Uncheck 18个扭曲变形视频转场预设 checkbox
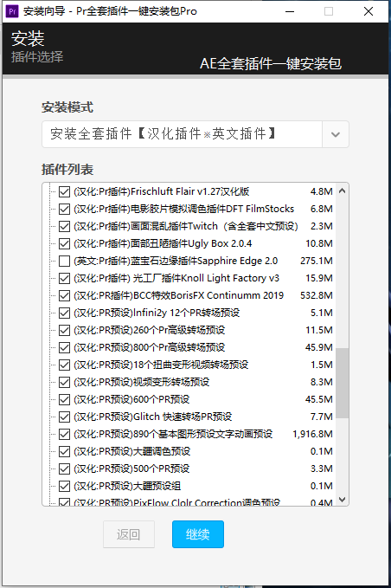Screen dimensions: 391x588 click(64, 365)
